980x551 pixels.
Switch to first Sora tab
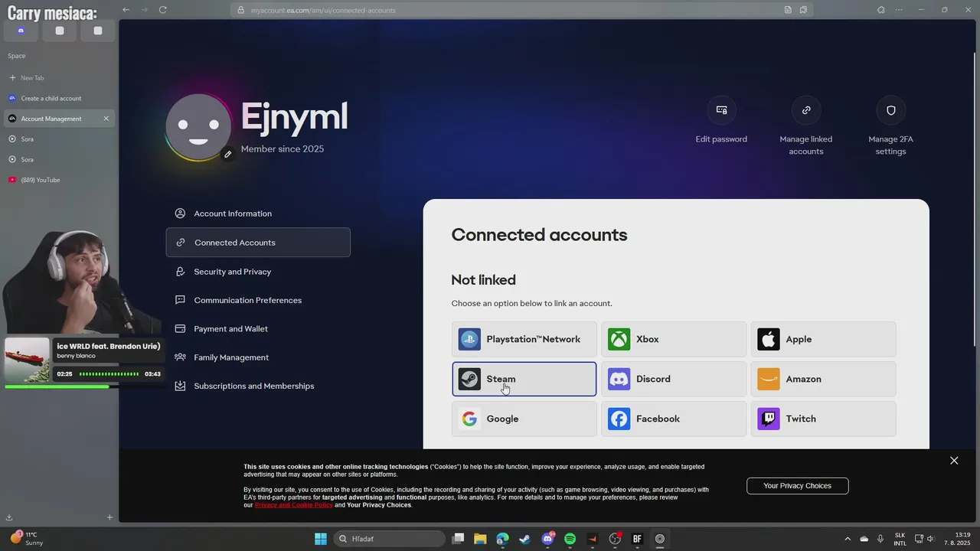coord(59,139)
